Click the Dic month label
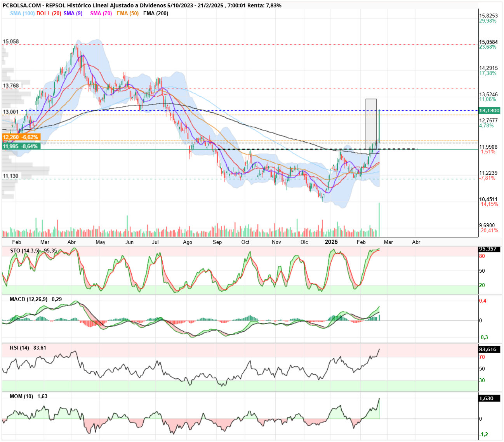The width and height of the screenshot is (504, 442). pyautogui.click(x=304, y=242)
